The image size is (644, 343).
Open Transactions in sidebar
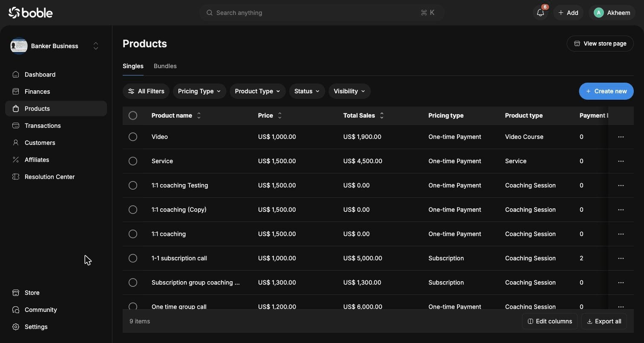pos(56,126)
